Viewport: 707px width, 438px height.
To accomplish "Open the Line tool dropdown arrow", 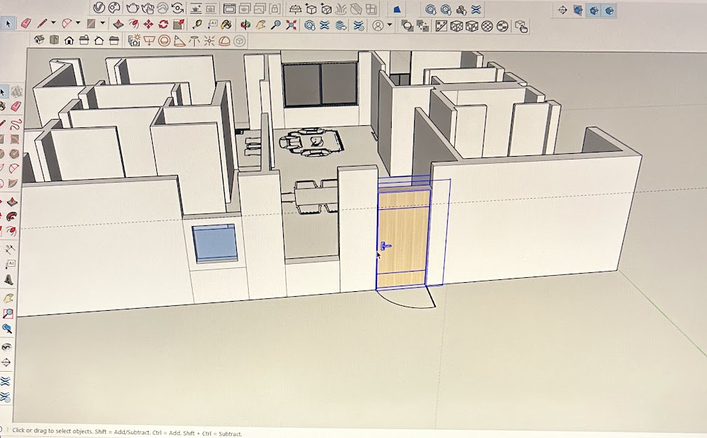I will point(53,23).
